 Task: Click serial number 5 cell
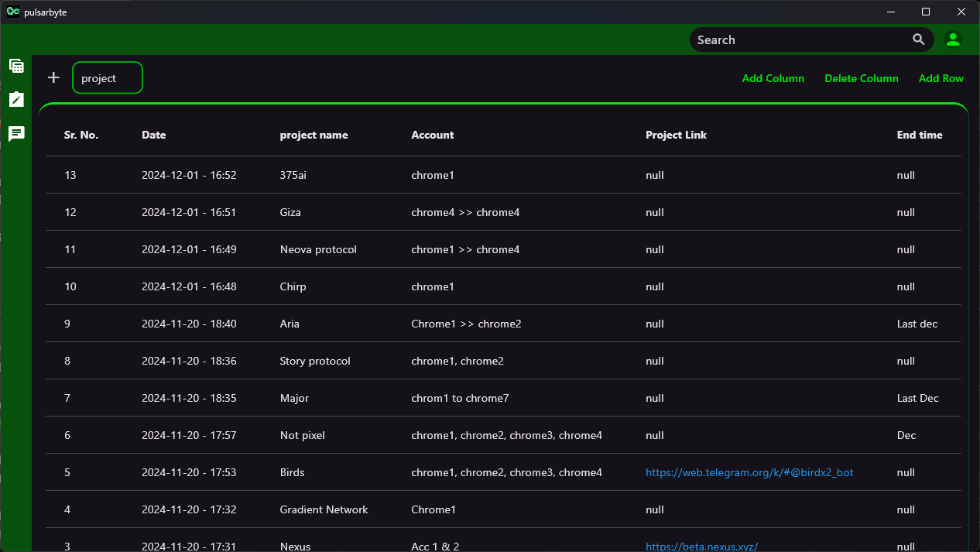click(67, 472)
